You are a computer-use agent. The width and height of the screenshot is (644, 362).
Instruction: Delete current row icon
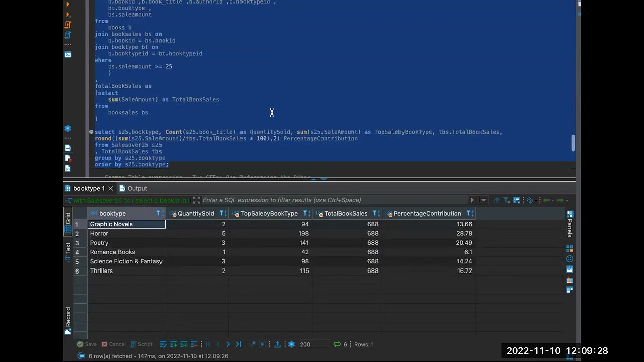click(x=194, y=344)
